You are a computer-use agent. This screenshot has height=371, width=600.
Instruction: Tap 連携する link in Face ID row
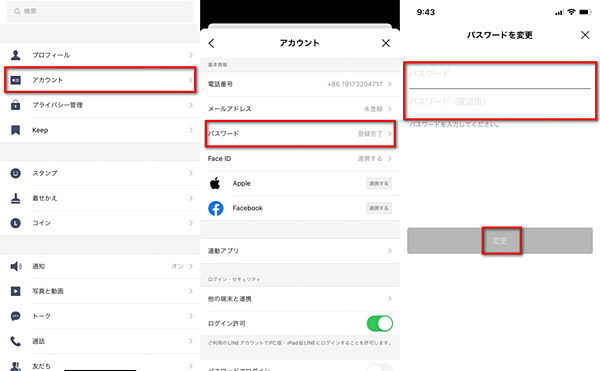tap(370, 158)
